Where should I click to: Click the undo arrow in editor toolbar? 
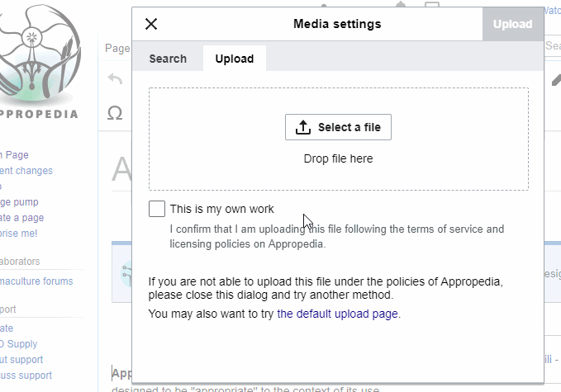click(116, 79)
